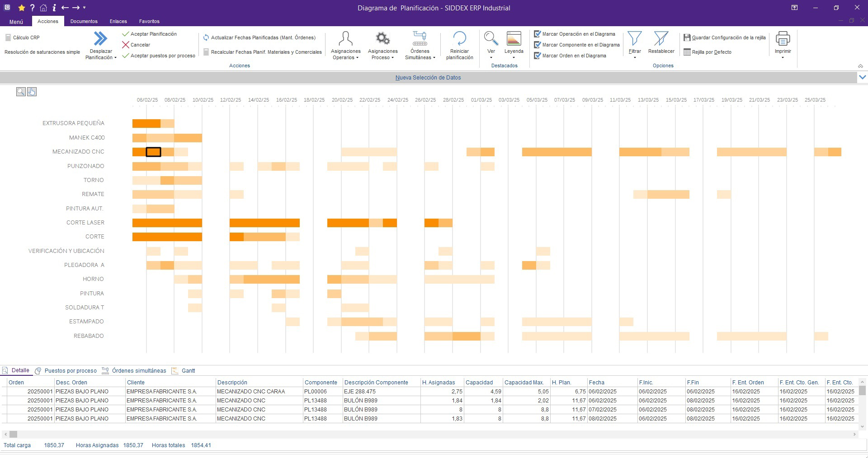Click Guardar Configuración de la rejilla
This screenshot has width=868, height=458.
click(728, 37)
